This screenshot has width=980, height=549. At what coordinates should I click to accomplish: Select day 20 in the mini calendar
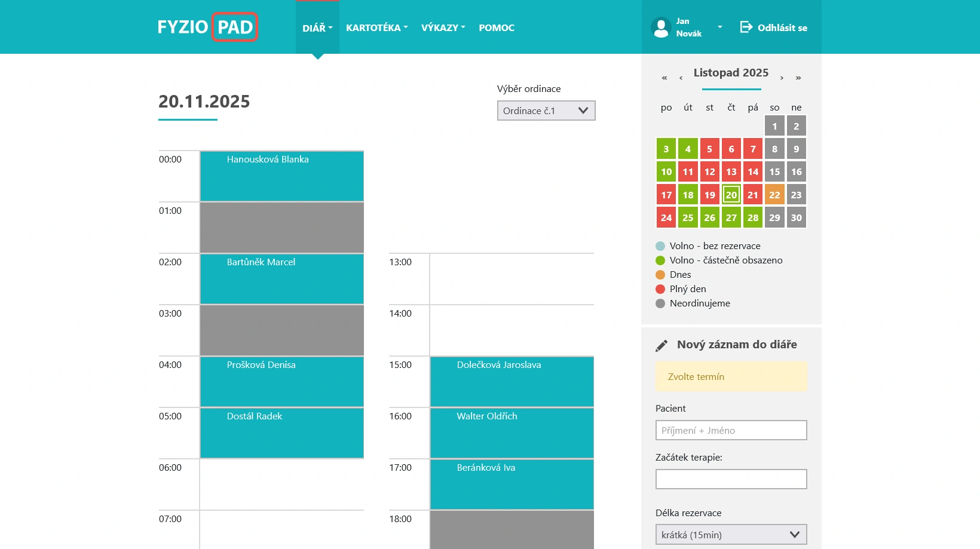coord(731,194)
